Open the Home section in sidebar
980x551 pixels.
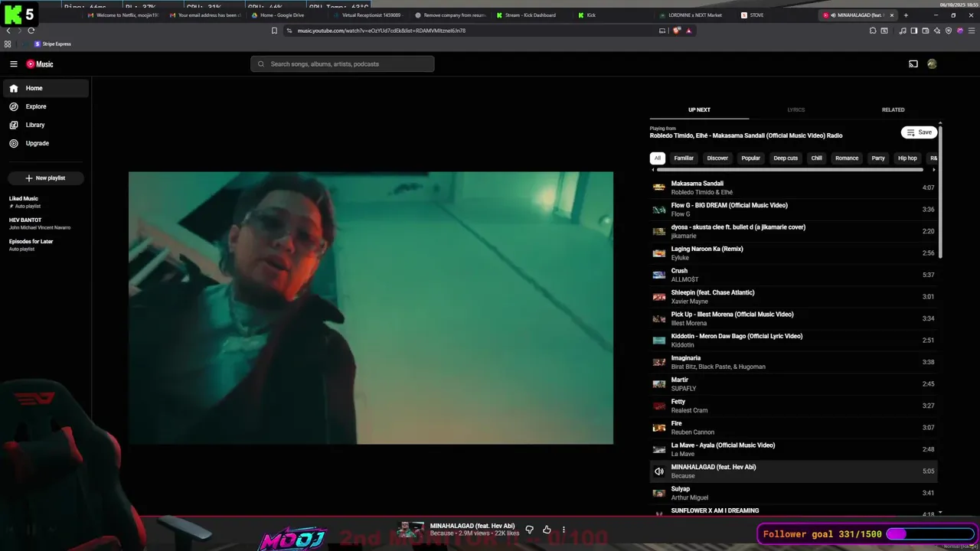[46, 88]
